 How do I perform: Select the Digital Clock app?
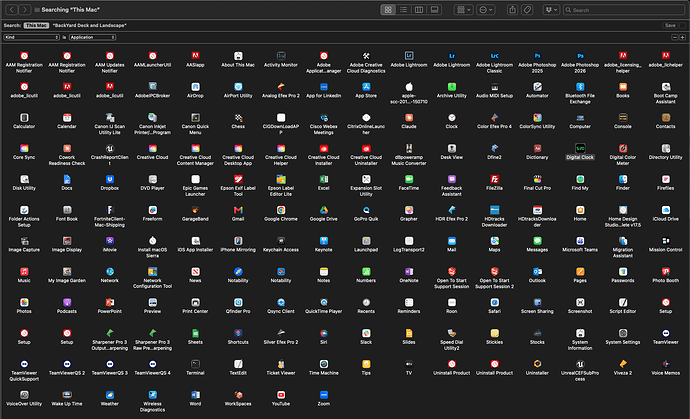[x=580, y=148]
